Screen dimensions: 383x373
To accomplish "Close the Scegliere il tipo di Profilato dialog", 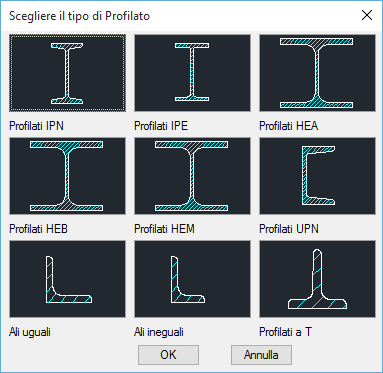I will 367,15.
